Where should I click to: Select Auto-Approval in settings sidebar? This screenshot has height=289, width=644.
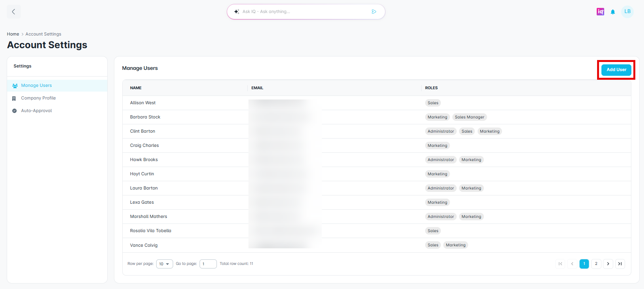point(36,111)
